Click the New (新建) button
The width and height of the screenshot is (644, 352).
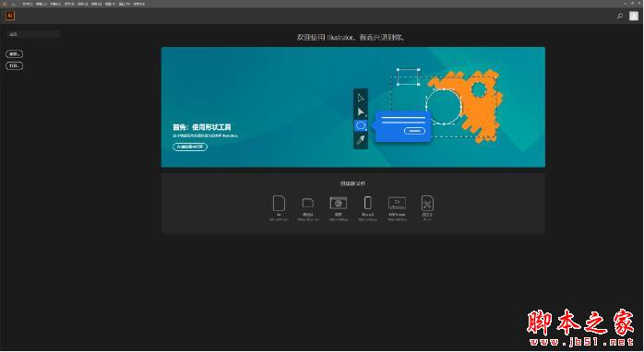click(15, 53)
